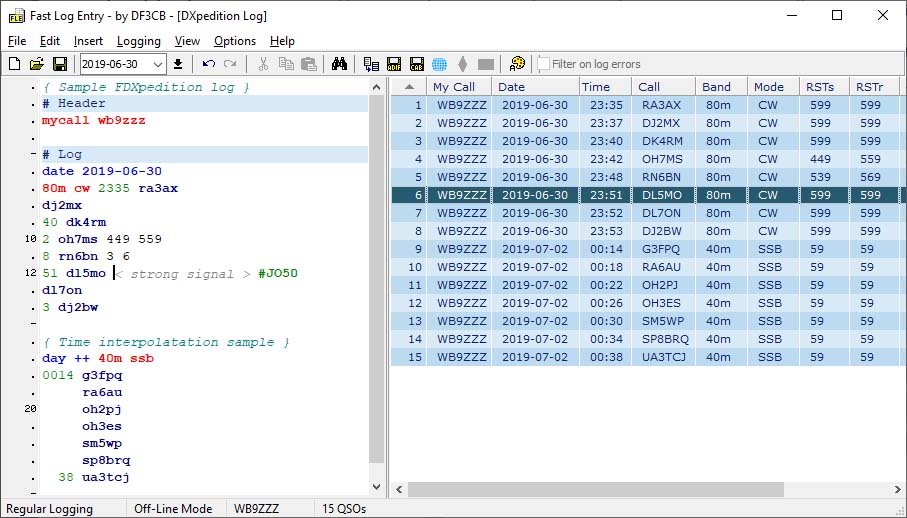Viewport: 907px width, 518px height.
Task: Export the log as Cabrillo file
Action: pos(417,64)
